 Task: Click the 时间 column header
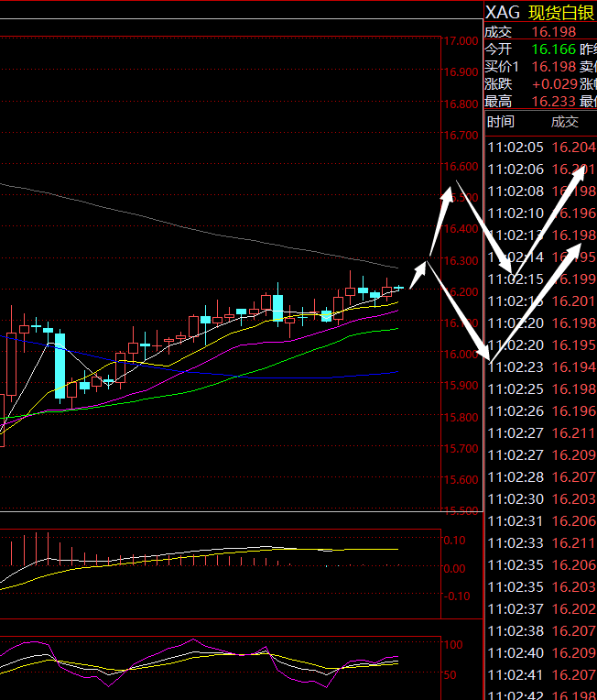501,122
